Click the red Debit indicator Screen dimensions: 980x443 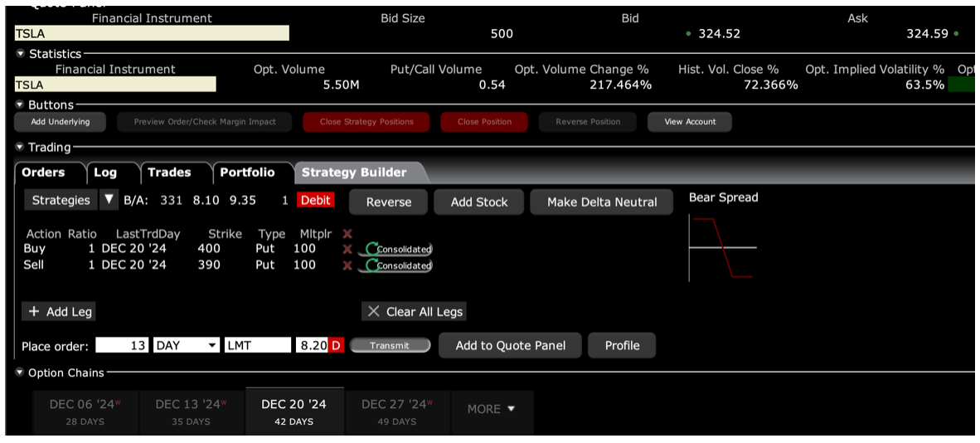click(x=316, y=200)
